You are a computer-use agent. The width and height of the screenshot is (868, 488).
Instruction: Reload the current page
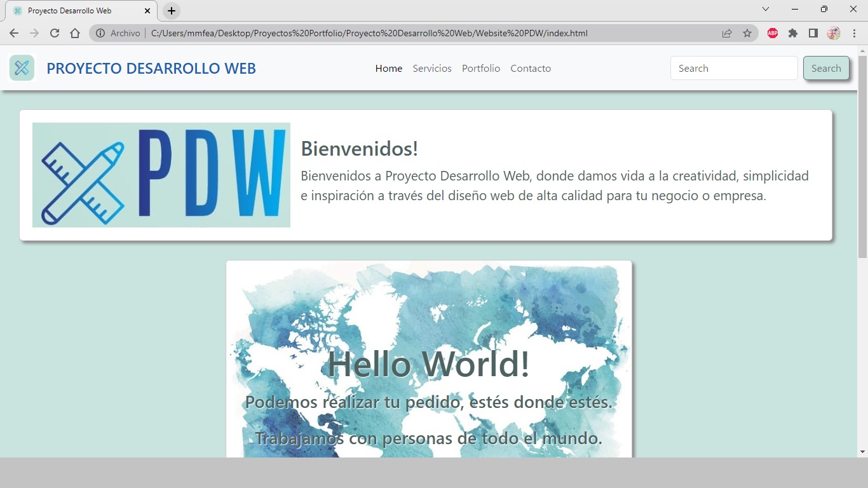point(55,33)
